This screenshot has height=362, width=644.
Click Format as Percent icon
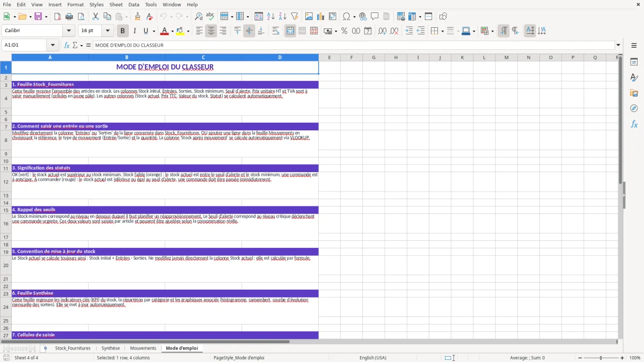[344, 31]
